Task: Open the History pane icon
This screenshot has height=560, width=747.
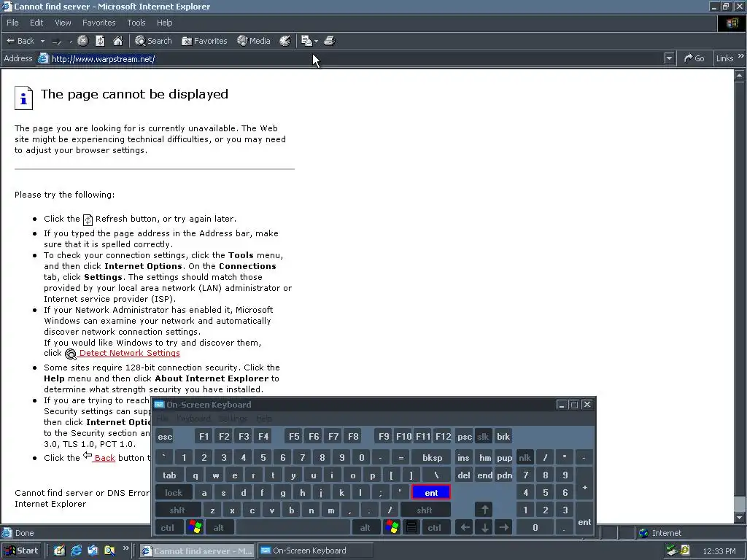Action: pos(285,41)
